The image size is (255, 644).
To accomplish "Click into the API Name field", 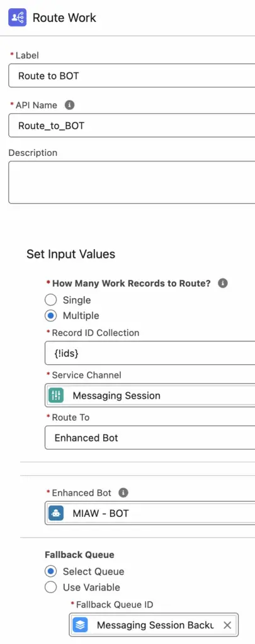I will [132, 125].
